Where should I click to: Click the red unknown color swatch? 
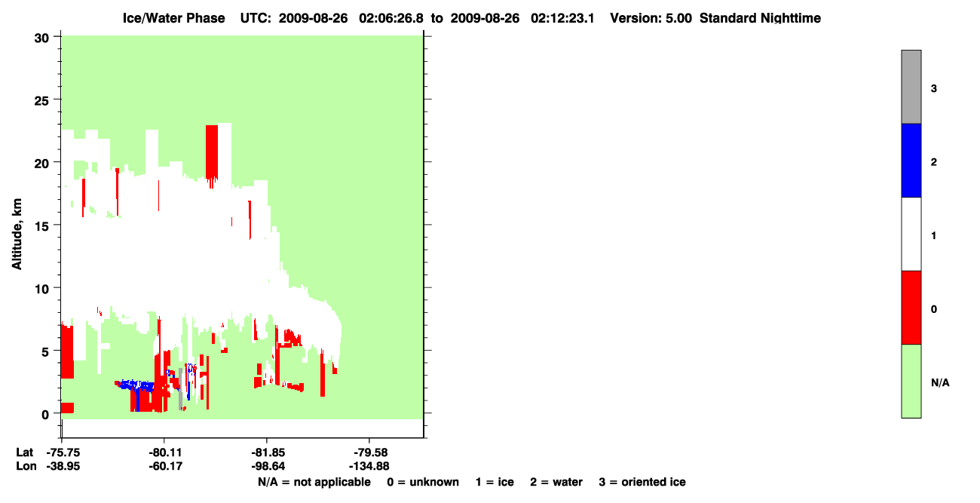pos(911,308)
